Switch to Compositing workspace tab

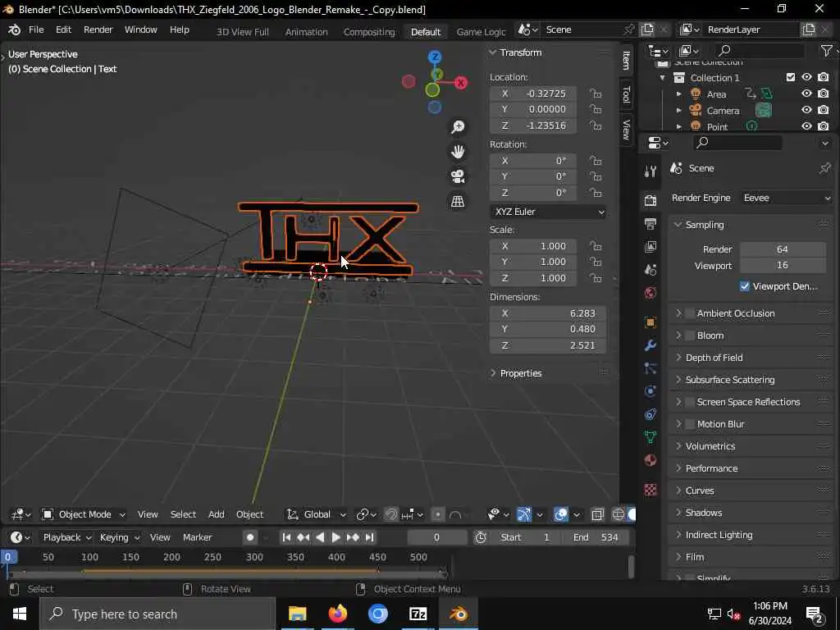(x=368, y=32)
